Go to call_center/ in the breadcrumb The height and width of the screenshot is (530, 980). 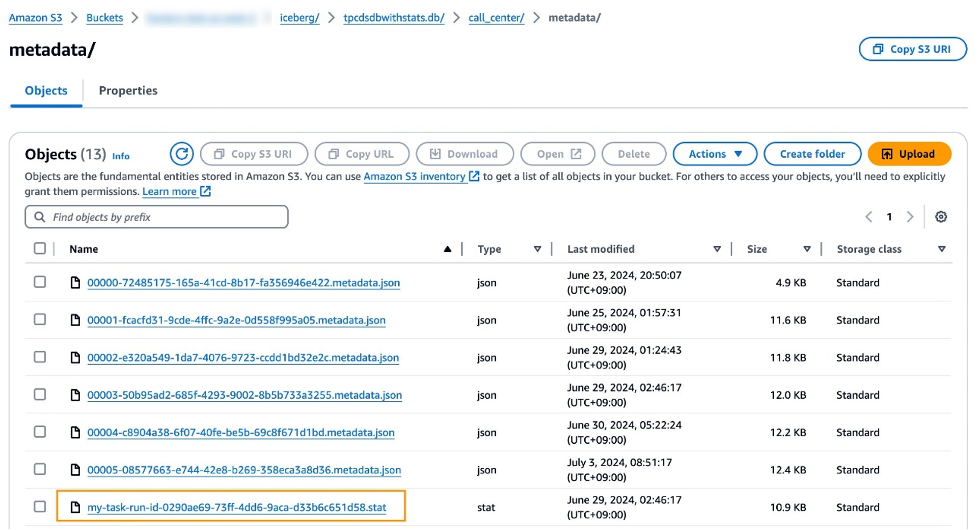click(496, 18)
